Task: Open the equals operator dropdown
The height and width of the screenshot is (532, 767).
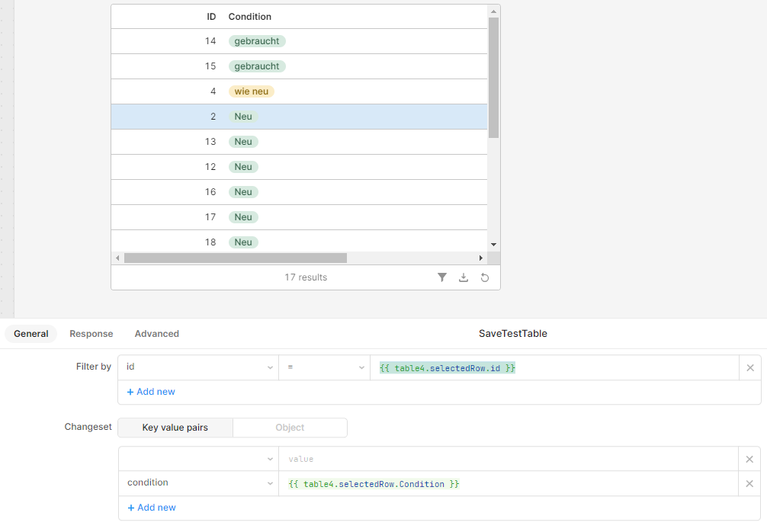Action: [324, 367]
